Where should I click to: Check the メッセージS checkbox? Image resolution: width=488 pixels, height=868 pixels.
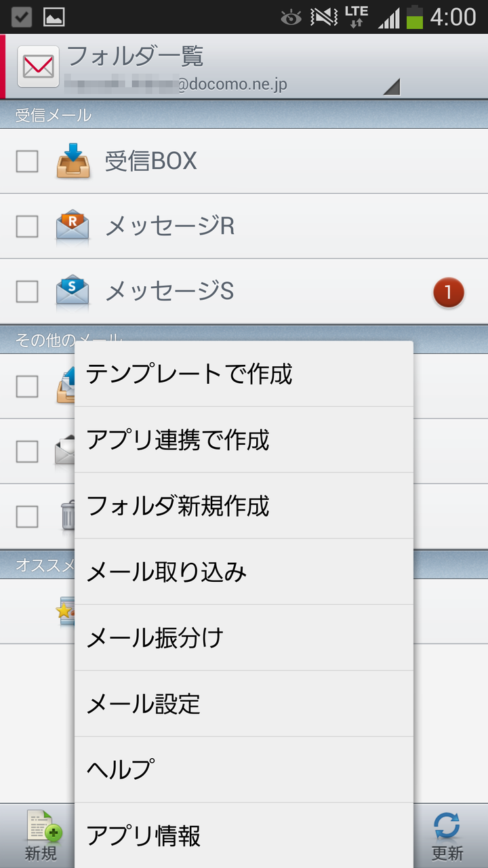click(27, 291)
